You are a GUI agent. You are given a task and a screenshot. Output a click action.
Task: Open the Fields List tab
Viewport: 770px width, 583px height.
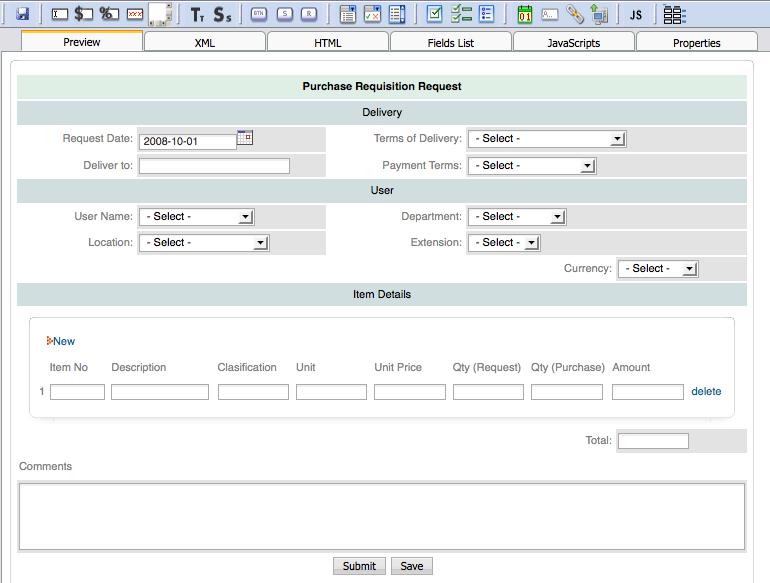coord(451,43)
